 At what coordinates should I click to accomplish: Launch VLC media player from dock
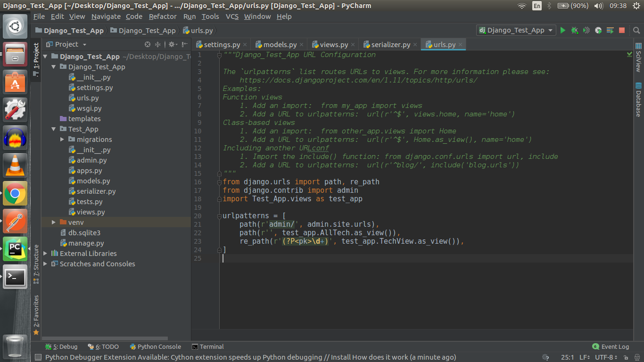pyautogui.click(x=15, y=165)
